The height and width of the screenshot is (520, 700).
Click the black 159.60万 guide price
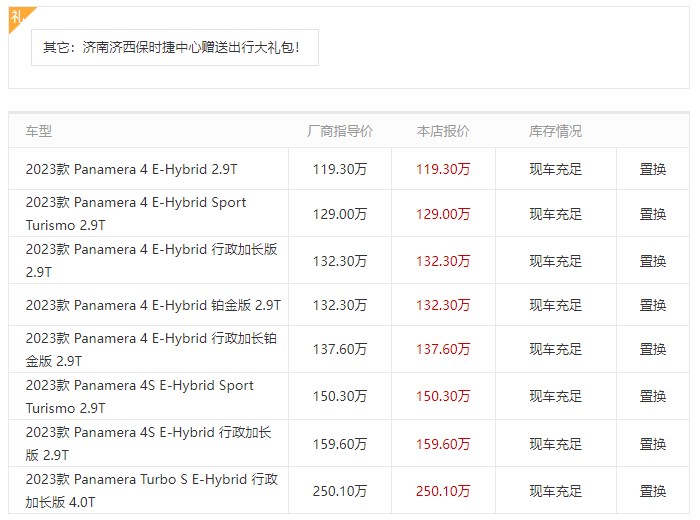[340, 444]
